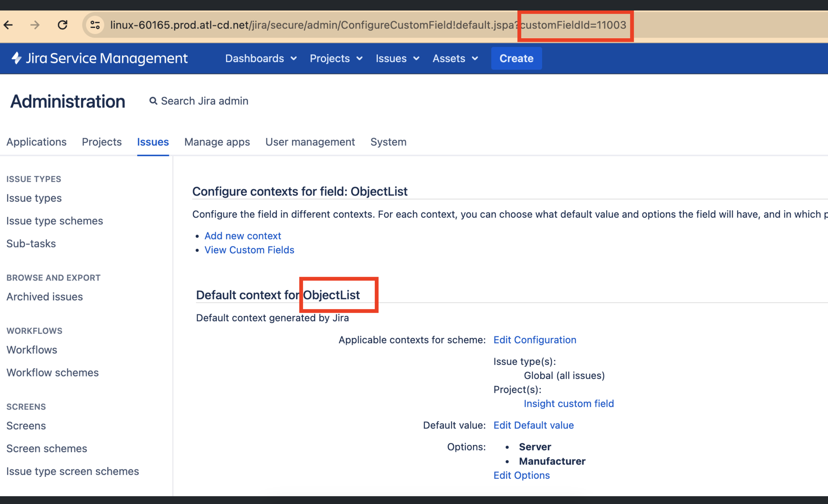Open the Manage apps tab
This screenshot has height=504, width=828.
click(x=217, y=142)
